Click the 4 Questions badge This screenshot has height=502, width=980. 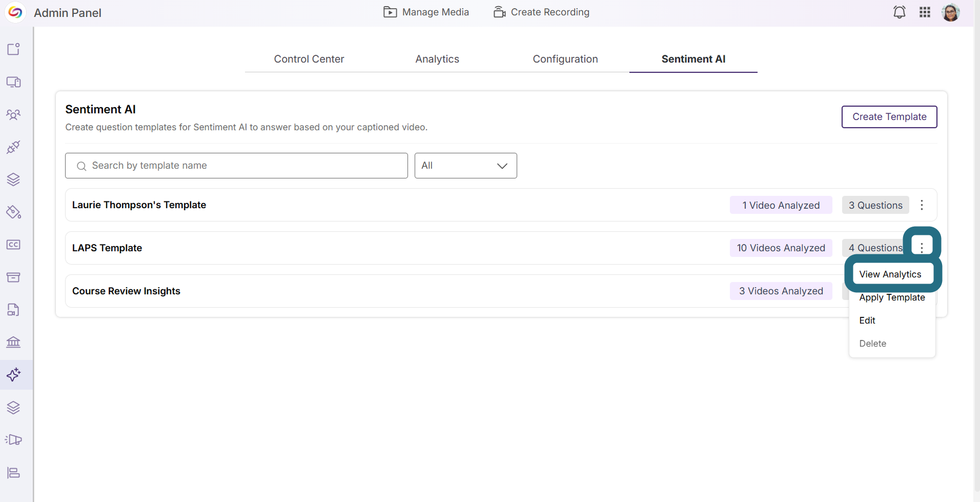coord(875,248)
